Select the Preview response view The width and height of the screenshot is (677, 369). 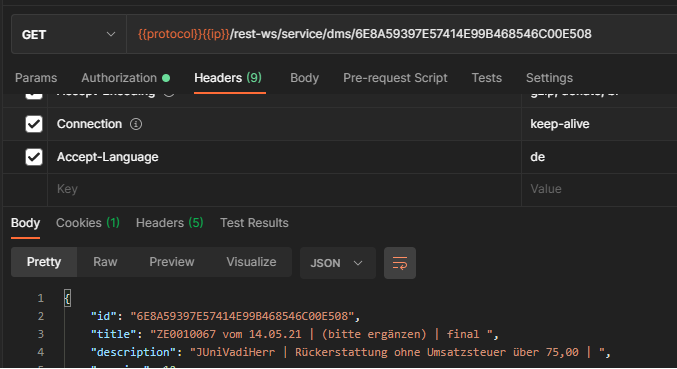[x=171, y=262]
